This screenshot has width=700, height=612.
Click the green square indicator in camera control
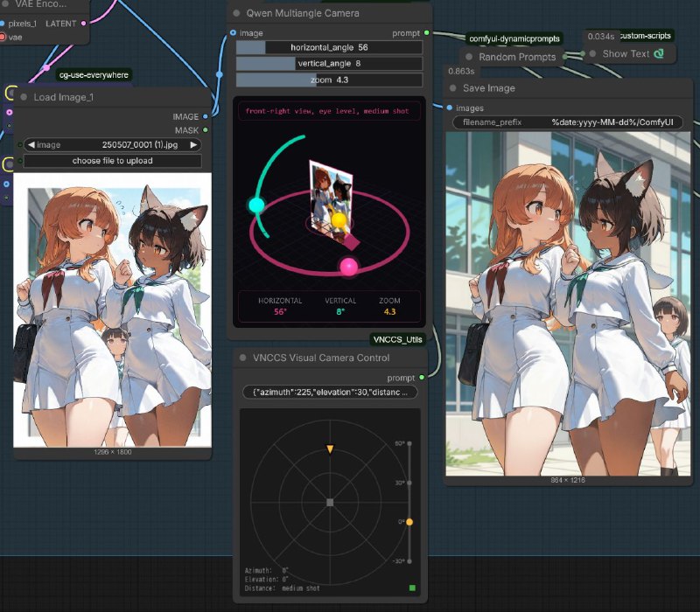coord(413,588)
